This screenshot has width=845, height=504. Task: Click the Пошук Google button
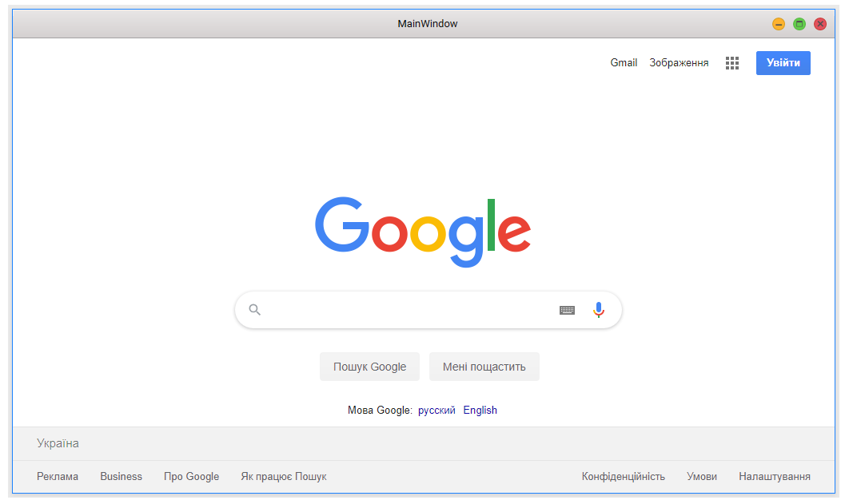click(x=369, y=367)
